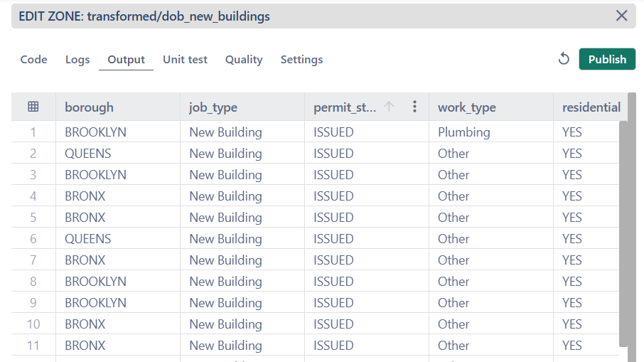Publish the zone
Screen dimensions: 644x362
[x=607, y=59]
